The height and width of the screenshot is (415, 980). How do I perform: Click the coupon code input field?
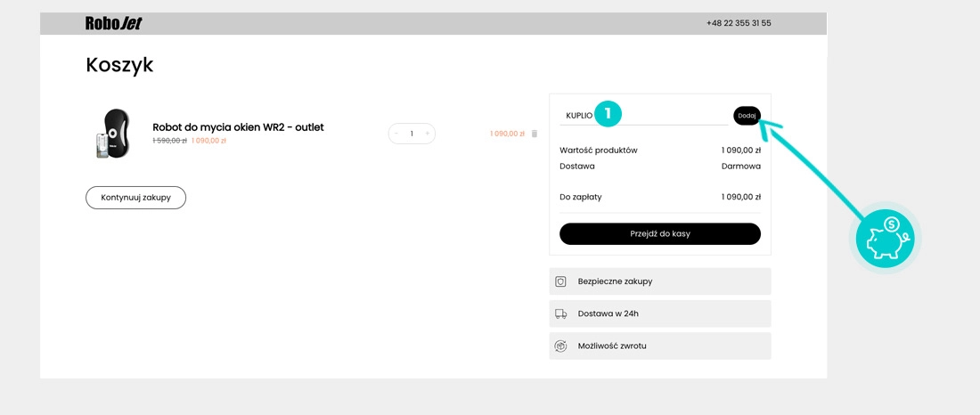[x=659, y=115]
